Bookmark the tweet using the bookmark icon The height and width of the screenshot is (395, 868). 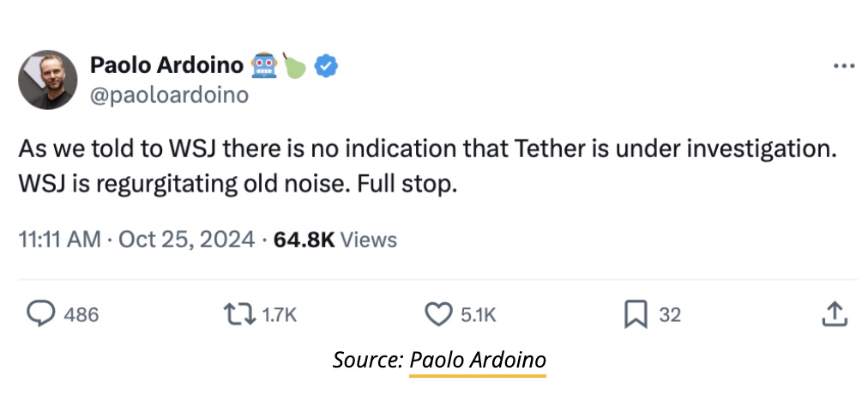[635, 314]
